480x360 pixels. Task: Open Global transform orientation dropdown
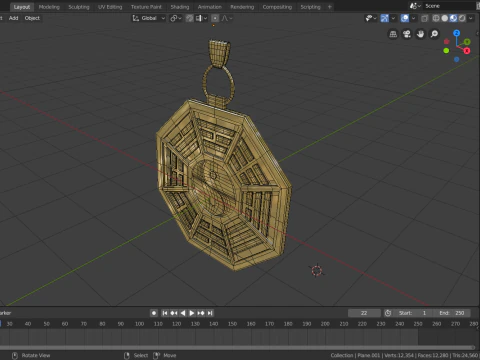149,18
